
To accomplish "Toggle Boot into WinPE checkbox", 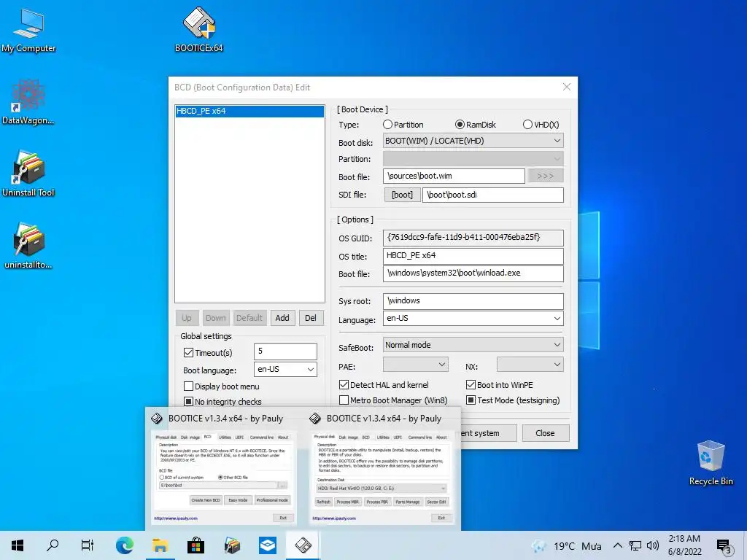I will 471,384.
